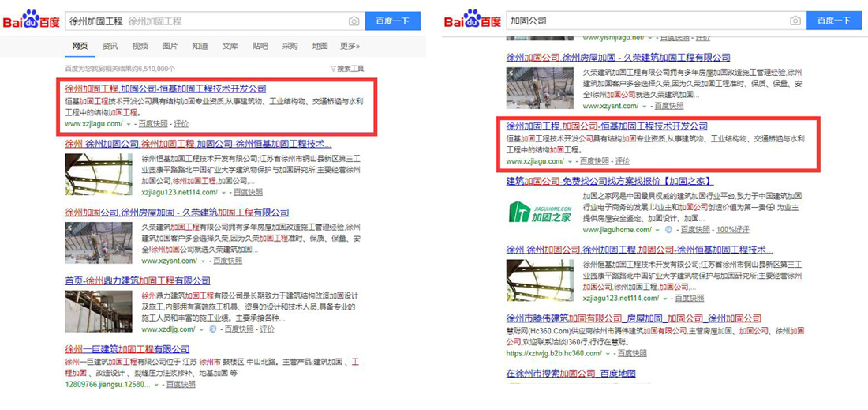Click 100%好评 rating link
The width and height of the screenshot is (868, 410).
pyautogui.click(x=731, y=230)
